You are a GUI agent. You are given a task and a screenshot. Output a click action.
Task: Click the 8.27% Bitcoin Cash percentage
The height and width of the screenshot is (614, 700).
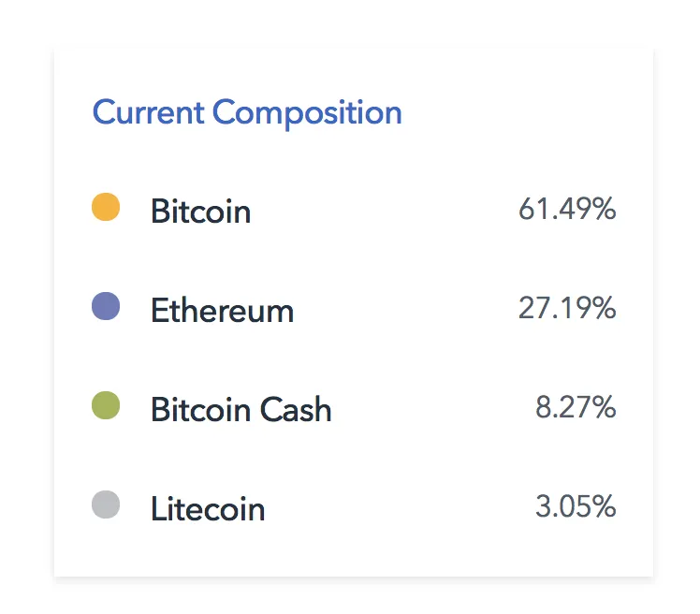(576, 407)
